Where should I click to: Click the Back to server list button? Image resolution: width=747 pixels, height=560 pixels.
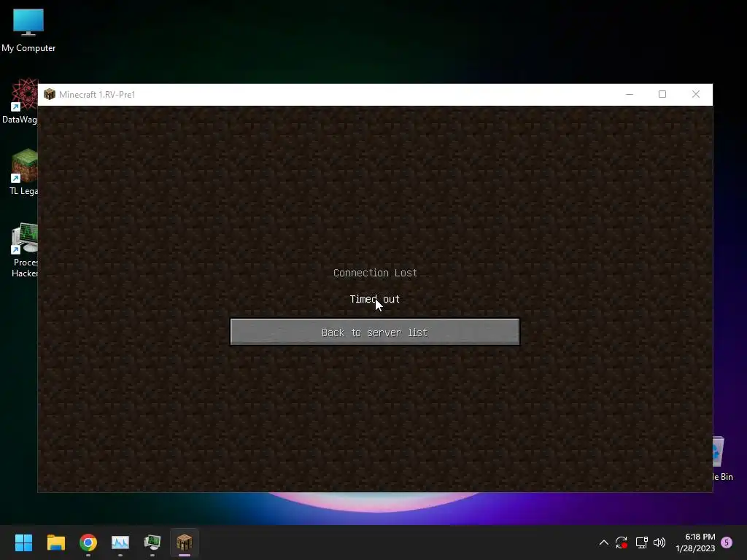pos(375,332)
